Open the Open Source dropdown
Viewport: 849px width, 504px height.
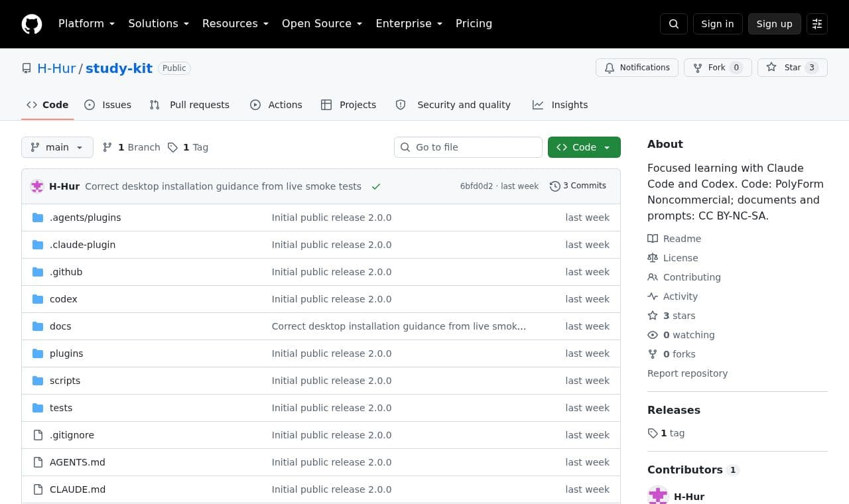(x=322, y=24)
